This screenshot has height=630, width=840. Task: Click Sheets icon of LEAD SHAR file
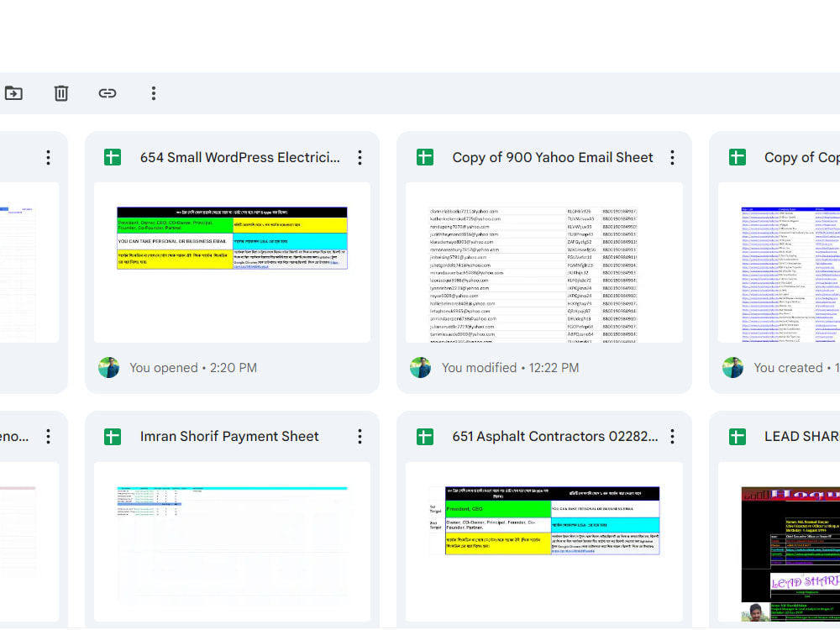click(738, 437)
